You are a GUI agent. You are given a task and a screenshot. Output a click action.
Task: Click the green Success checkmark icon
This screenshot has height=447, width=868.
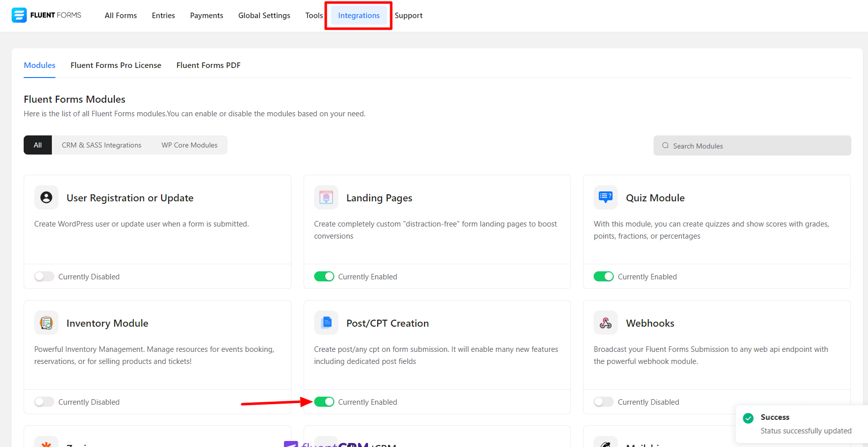click(748, 418)
